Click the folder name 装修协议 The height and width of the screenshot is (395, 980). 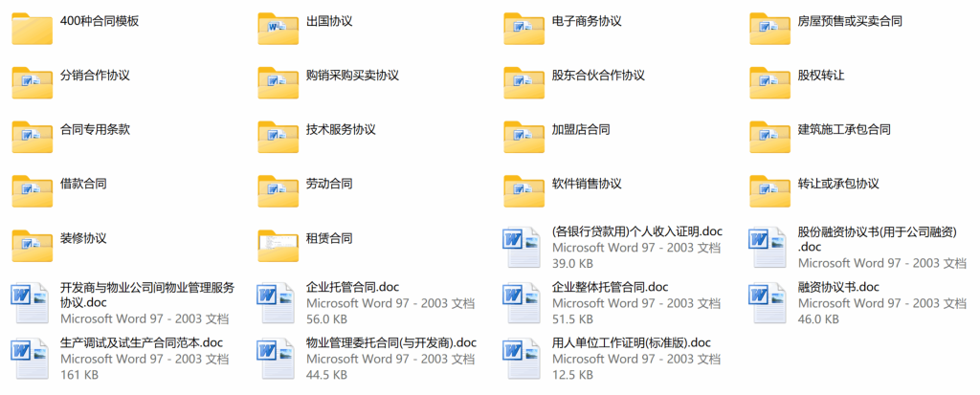(x=83, y=239)
